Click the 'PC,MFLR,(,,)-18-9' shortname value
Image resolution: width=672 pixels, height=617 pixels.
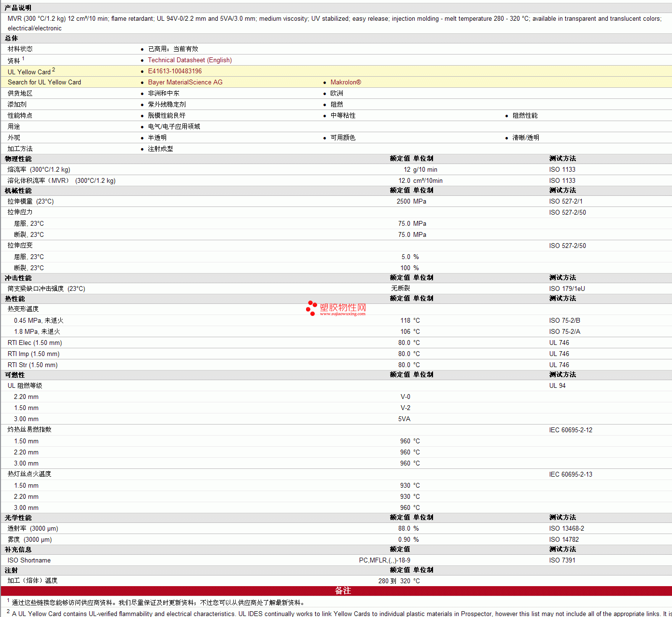385,561
